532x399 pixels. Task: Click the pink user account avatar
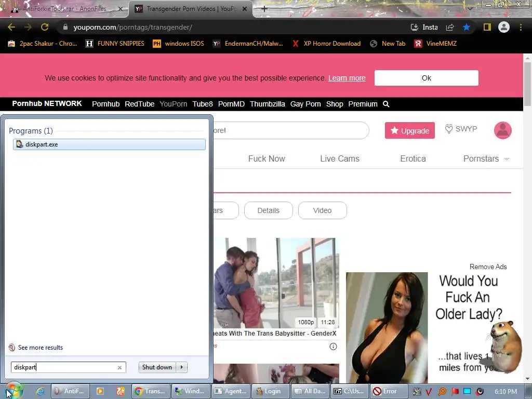[503, 130]
